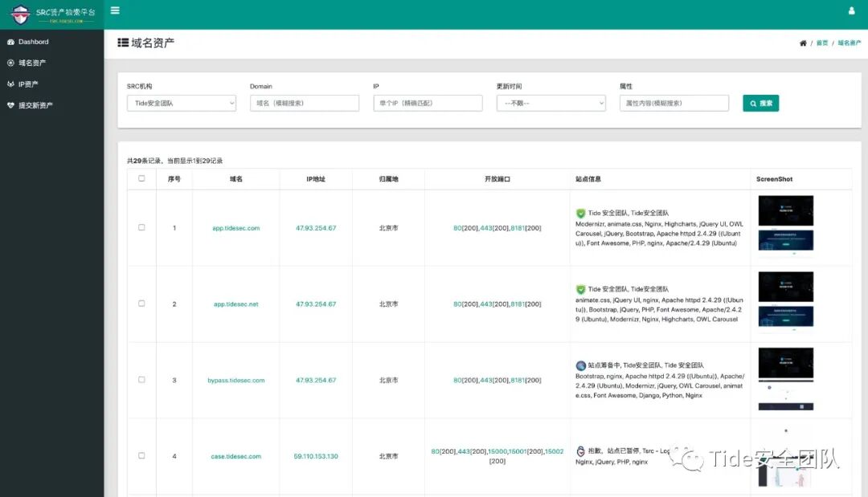Click the IP地址 column header

(316, 179)
